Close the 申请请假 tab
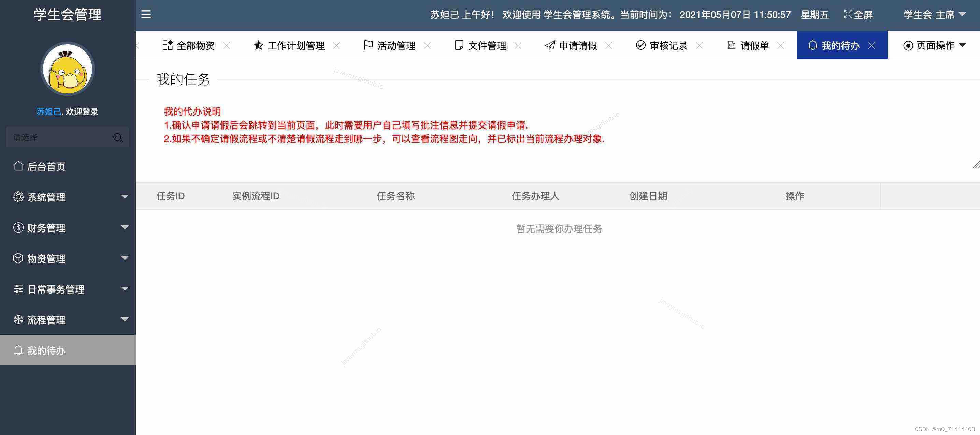Screen dimensions: 980x435 (609, 45)
